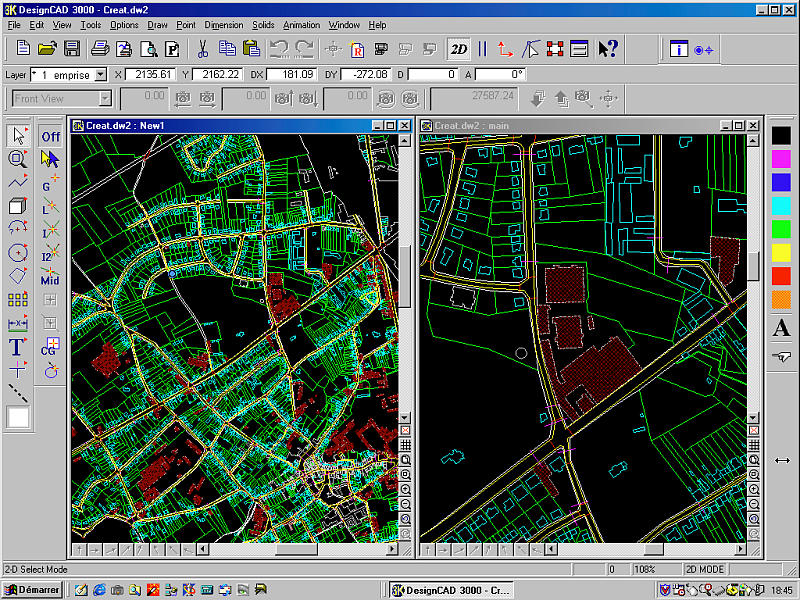This screenshot has height=600, width=800.
Task: Select the Cut scissors tool
Action: click(202, 48)
